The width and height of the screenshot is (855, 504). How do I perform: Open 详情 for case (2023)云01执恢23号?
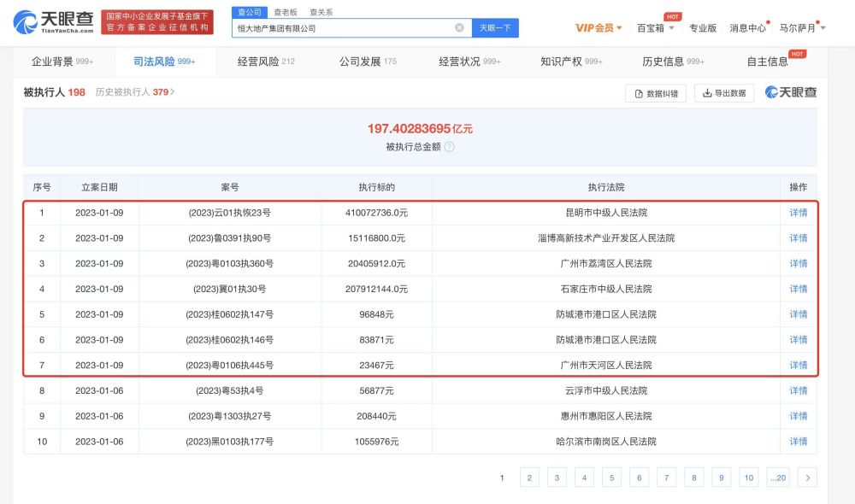click(x=798, y=213)
